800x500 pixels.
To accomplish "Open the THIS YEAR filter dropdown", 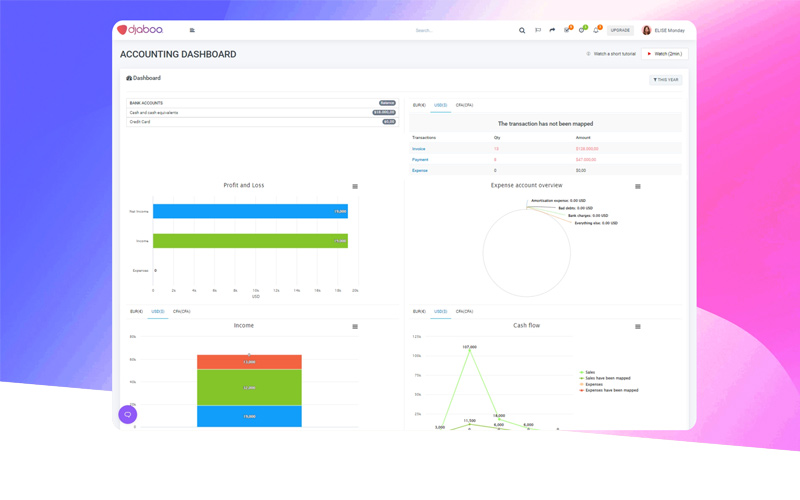I will (x=666, y=80).
